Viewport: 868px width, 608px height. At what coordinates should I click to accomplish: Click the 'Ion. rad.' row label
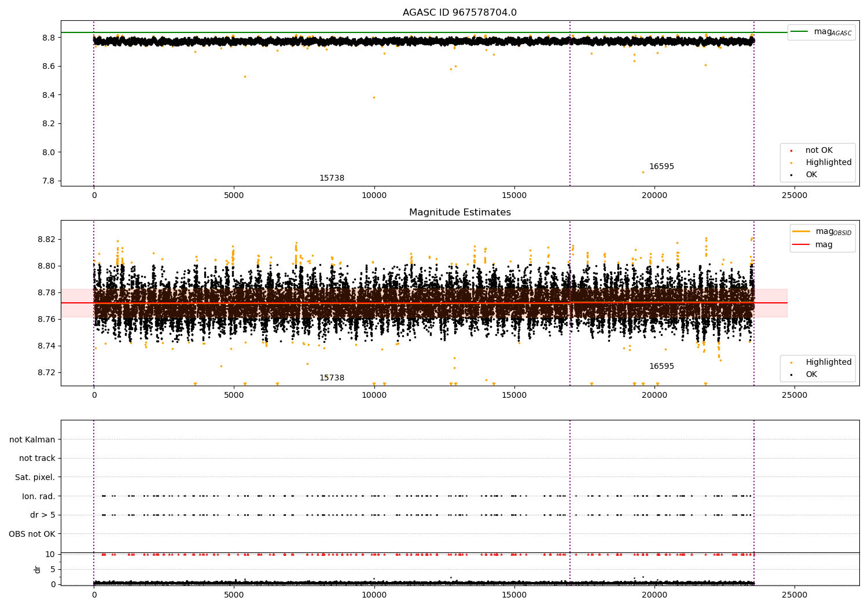pos(38,496)
